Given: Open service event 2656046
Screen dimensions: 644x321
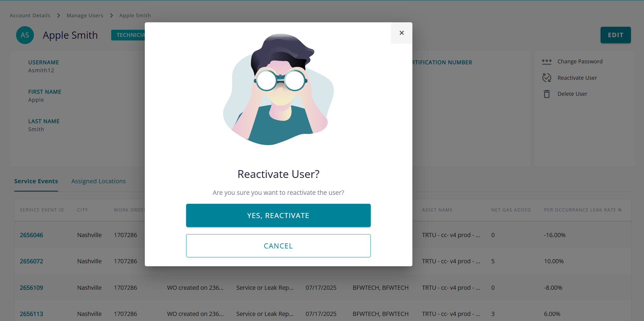Looking at the screenshot, I should pyautogui.click(x=32, y=235).
